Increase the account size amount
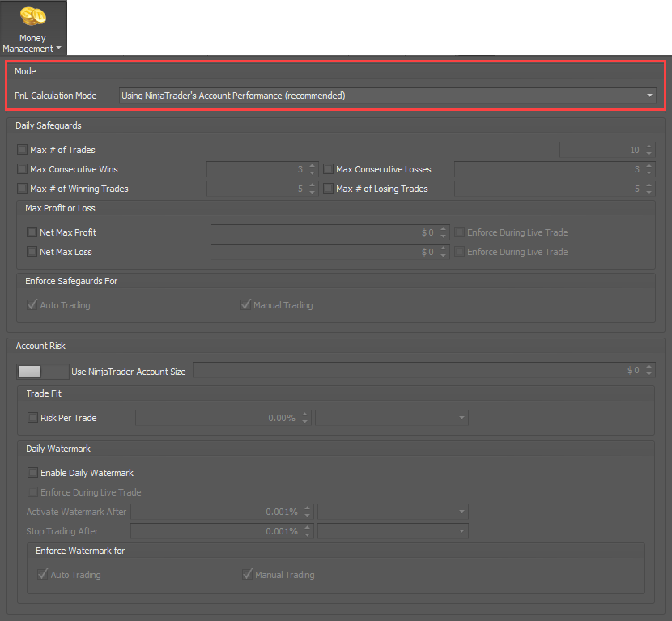672x621 pixels. (649, 367)
